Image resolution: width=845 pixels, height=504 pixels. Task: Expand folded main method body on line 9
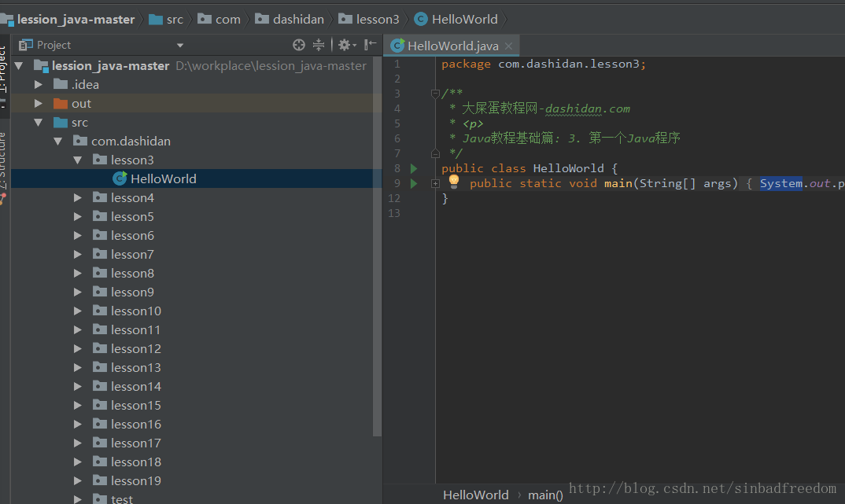point(435,184)
